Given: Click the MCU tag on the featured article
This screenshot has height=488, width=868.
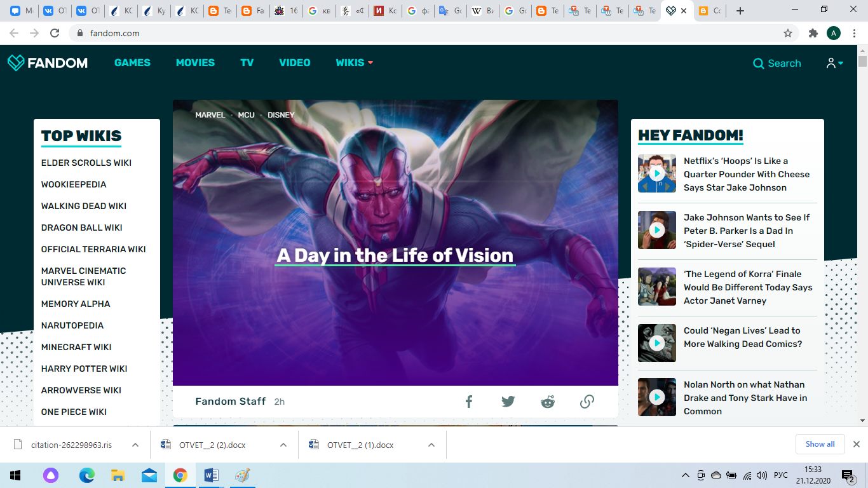Looking at the screenshot, I should point(247,115).
